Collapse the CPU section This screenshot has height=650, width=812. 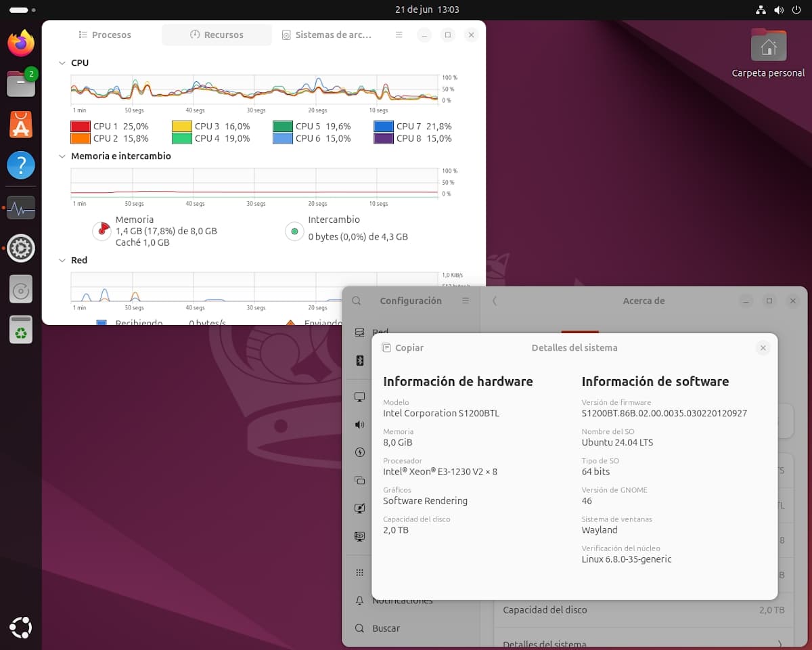pyautogui.click(x=63, y=62)
